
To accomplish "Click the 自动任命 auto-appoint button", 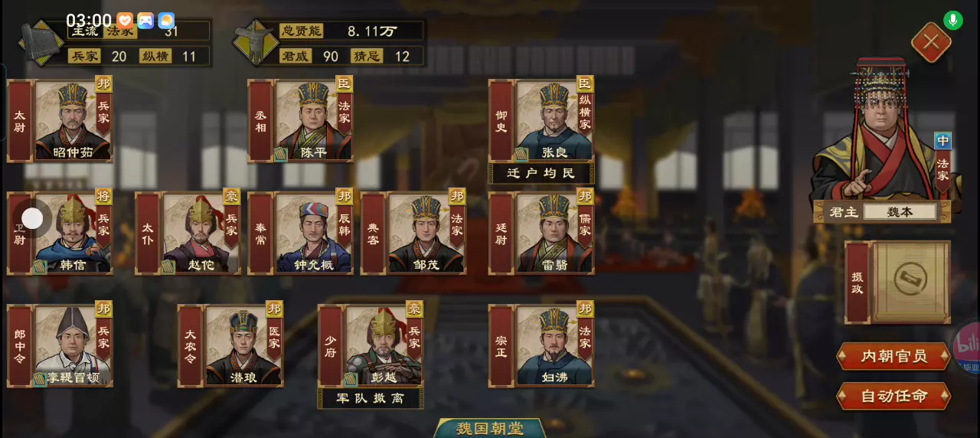I will [x=893, y=396].
